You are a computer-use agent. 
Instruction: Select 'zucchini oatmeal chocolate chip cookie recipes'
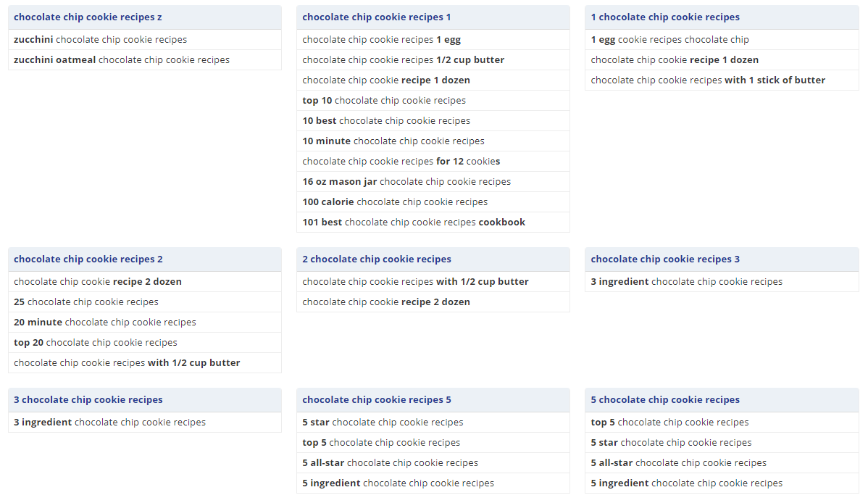click(x=122, y=60)
